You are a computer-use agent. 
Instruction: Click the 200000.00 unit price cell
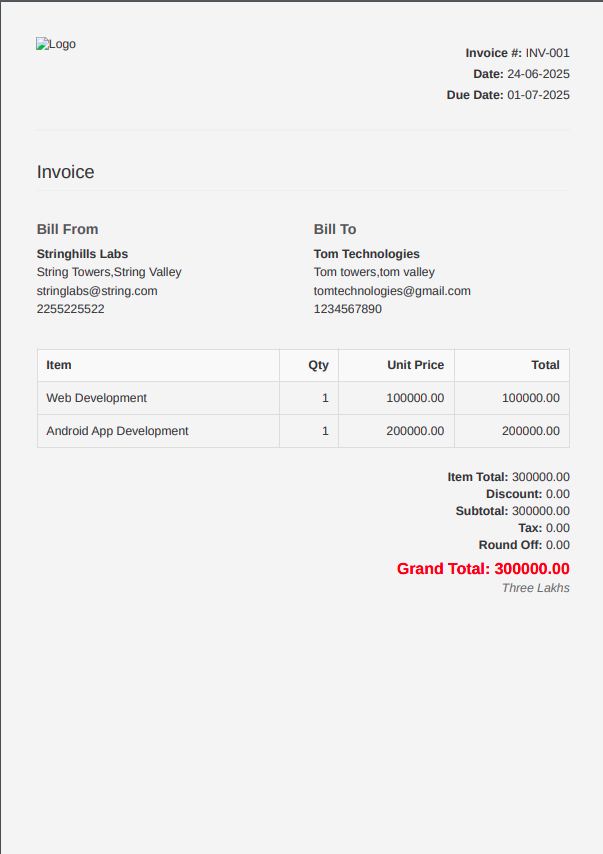coord(415,431)
